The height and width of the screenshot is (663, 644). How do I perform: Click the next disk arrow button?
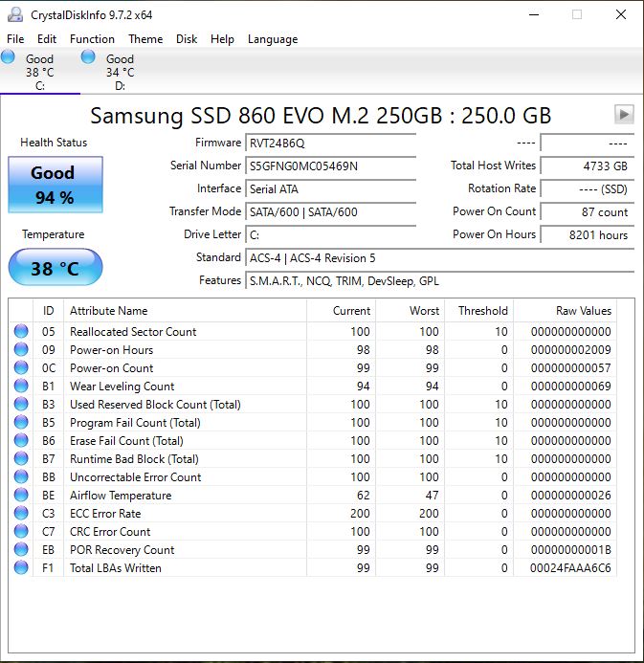[x=624, y=114]
